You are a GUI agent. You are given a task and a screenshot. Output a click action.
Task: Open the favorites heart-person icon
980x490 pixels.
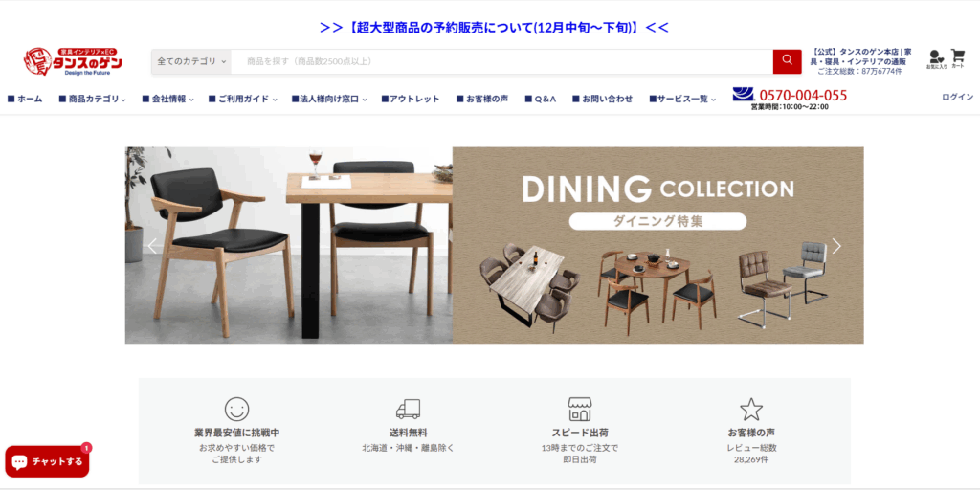click(936, 58)
